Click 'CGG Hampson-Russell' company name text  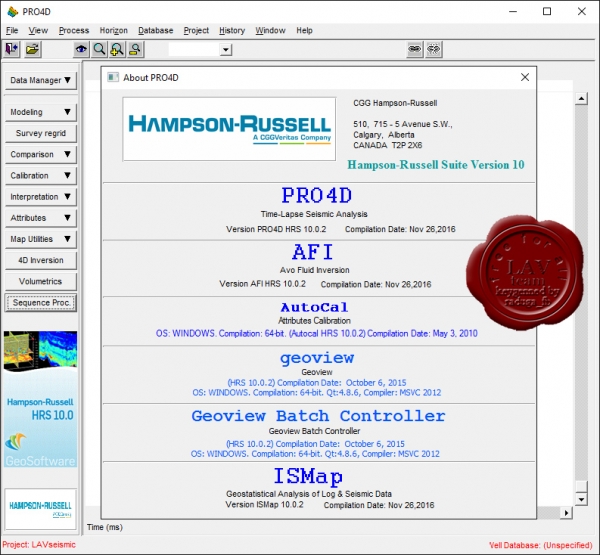(395, 103)
